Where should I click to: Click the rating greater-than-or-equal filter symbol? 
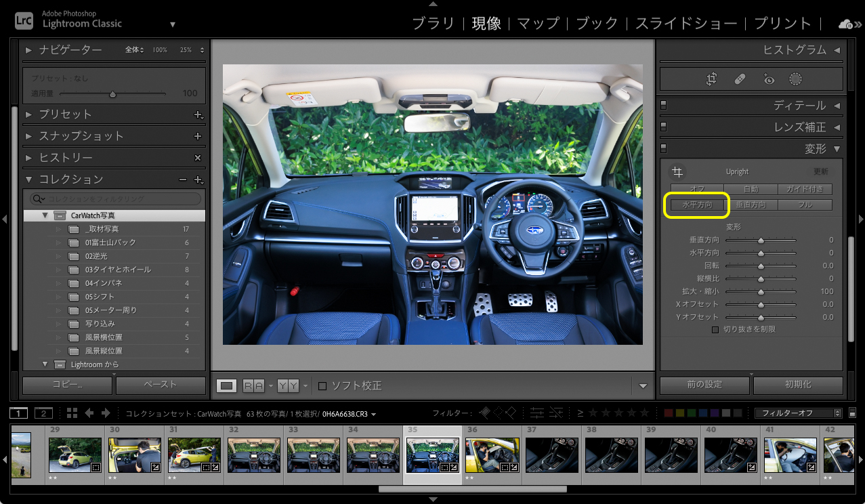581,413
